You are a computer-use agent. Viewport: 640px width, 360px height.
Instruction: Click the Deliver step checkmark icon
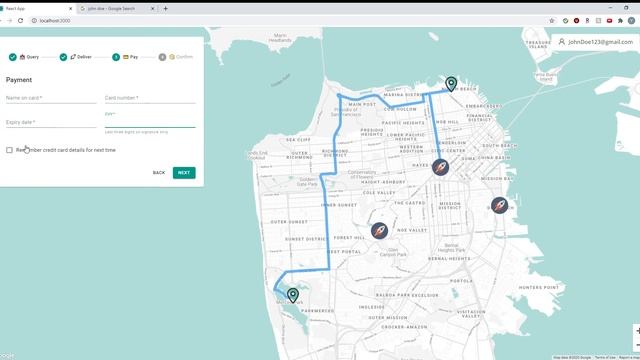point(63,57)
